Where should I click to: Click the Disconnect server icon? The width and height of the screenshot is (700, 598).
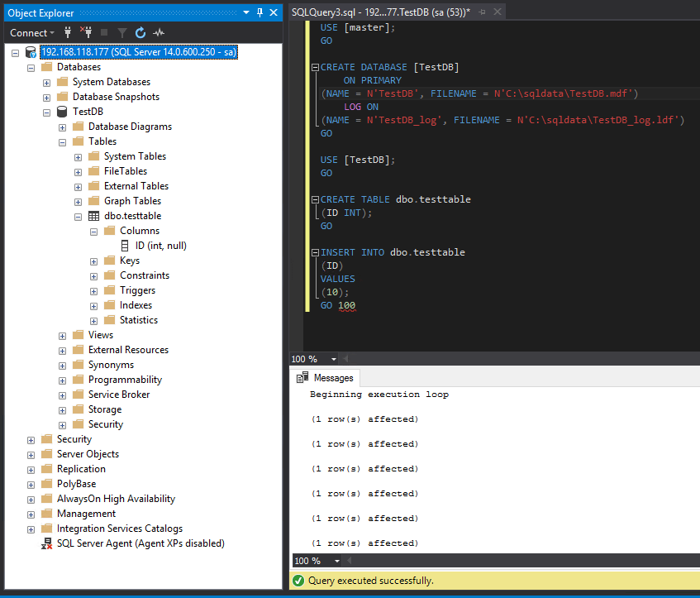point(86,33)
